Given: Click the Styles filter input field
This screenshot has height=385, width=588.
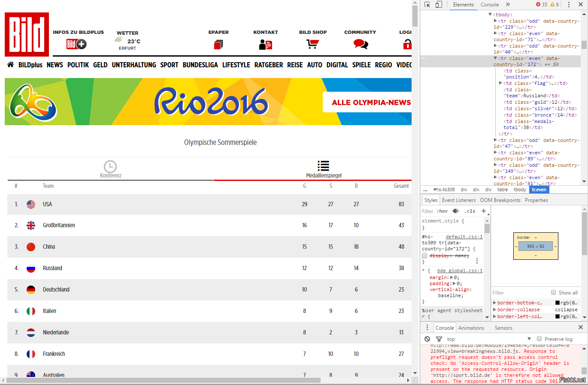Looking at the screenshot, I should pyautogui.click(x=428, y=211).
